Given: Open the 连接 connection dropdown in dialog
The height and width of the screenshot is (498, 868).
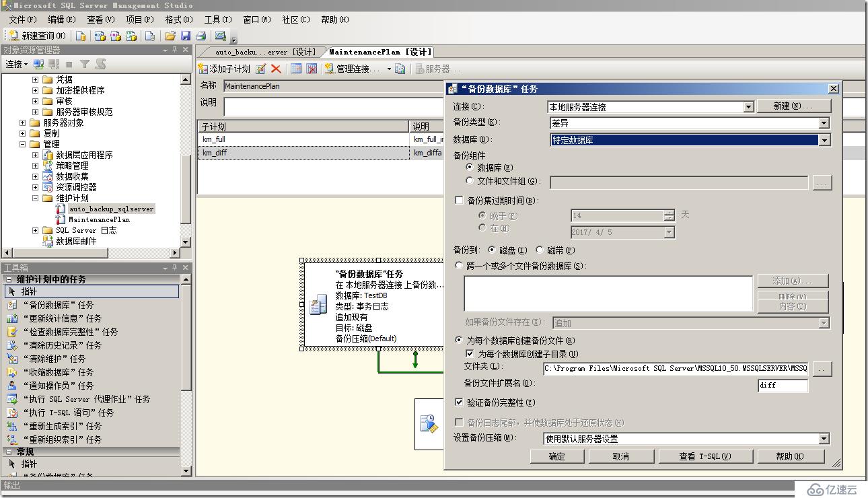Looking at the screenshot, I should click(x=748, y=107).
